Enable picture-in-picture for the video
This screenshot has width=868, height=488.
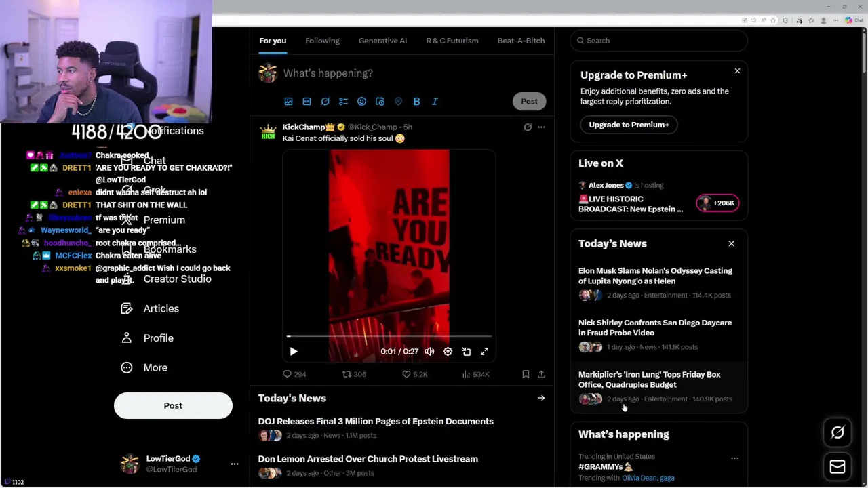click(x=466, y=352)
